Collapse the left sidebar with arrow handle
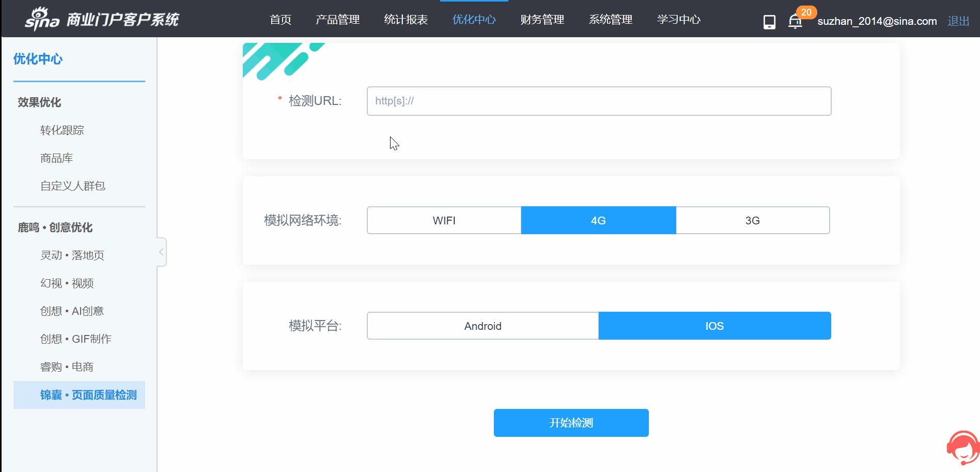Screen dimensions: 980x472 point(161,252)
